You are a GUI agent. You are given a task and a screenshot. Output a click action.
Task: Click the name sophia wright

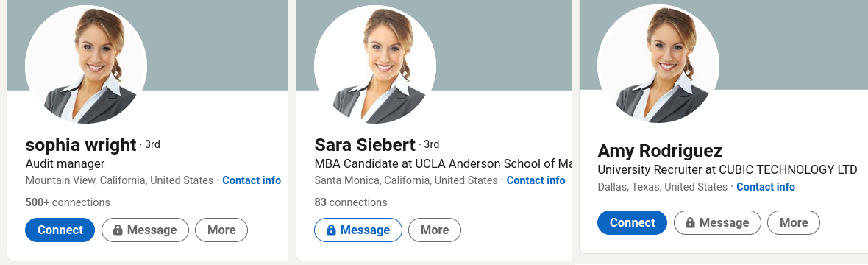click(81, 145)
